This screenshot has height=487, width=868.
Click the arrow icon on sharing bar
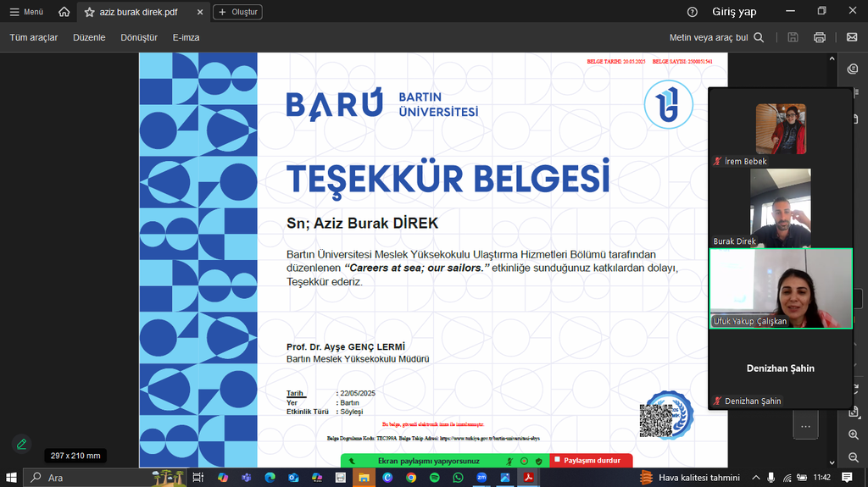pos(352,461)
